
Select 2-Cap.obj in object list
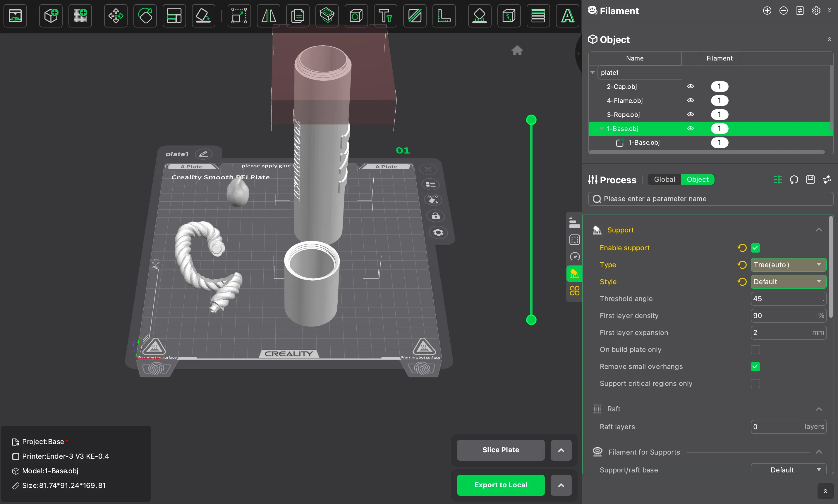point(622,87)
